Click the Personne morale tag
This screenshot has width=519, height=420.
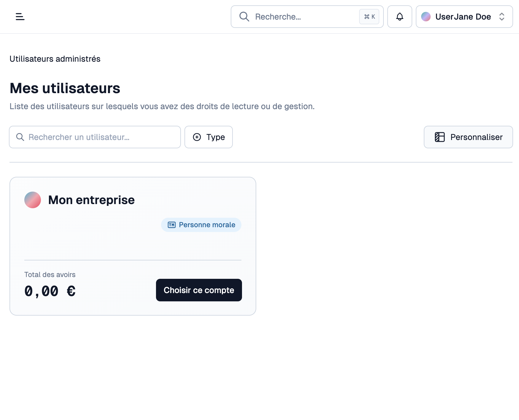(x=201, y=225)
